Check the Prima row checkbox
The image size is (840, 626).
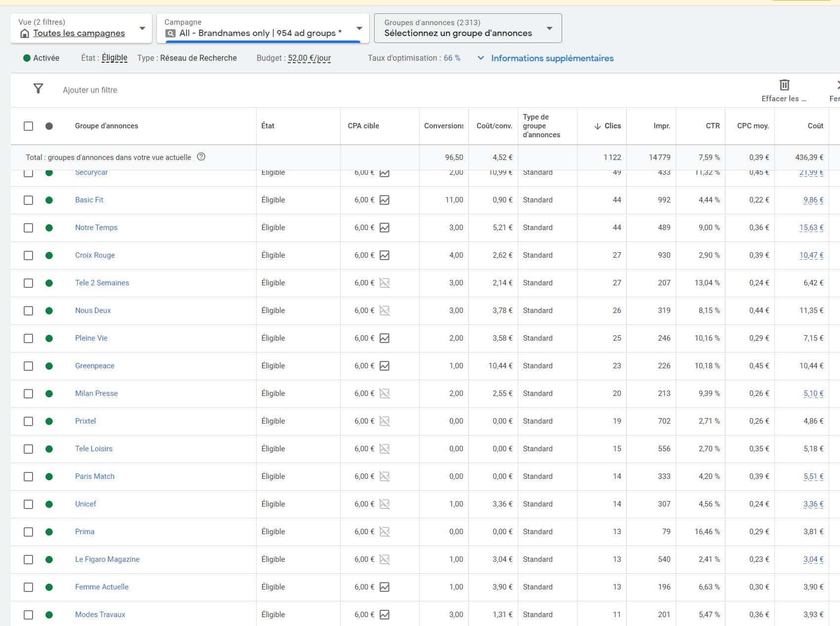tap(29, 532)
